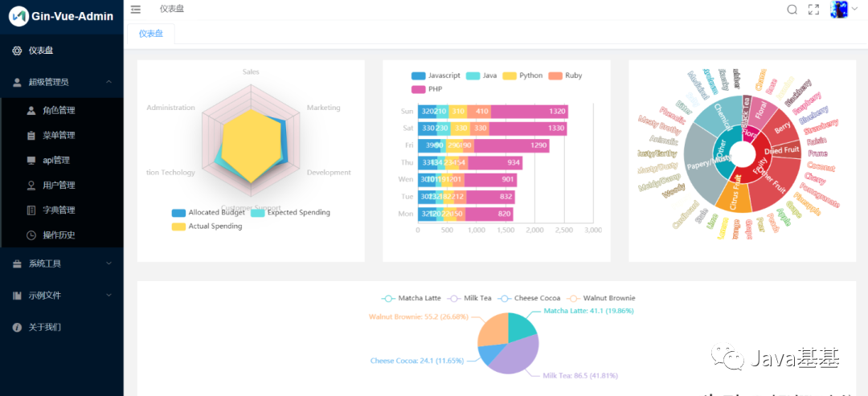The width and height of the screenshot is (868, 396).
Task: Open 用户管理 menu item
Action: coord(63,185)
